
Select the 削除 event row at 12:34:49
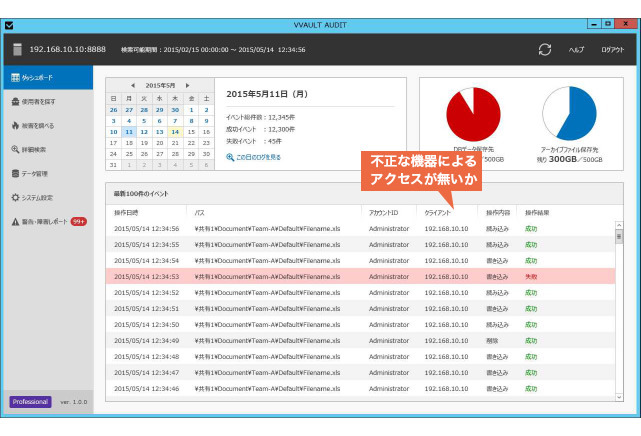[360, 340]
